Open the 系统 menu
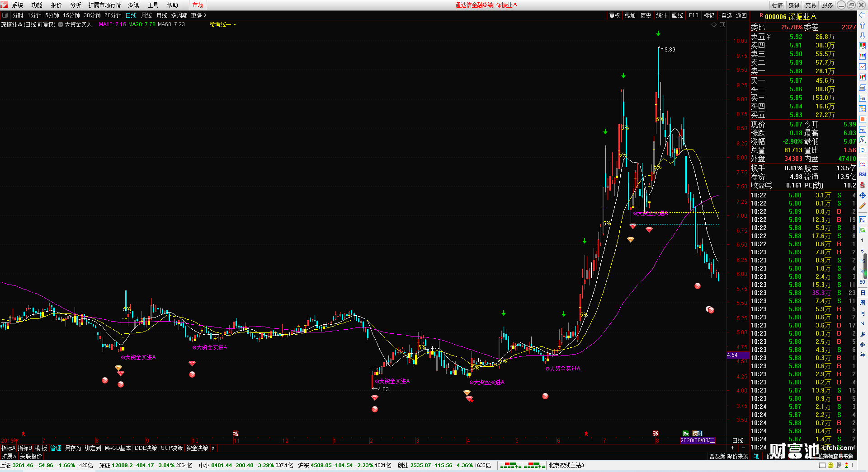 (17, 5)
